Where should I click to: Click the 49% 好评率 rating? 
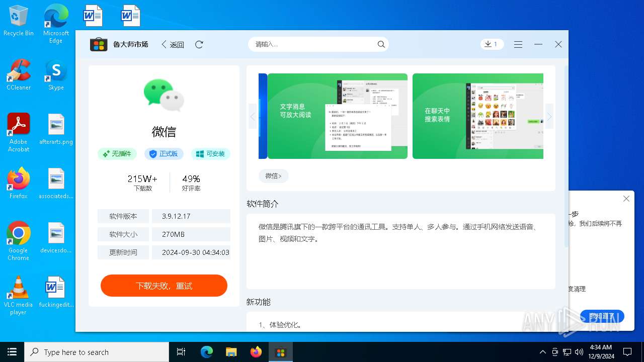[191, 183]
